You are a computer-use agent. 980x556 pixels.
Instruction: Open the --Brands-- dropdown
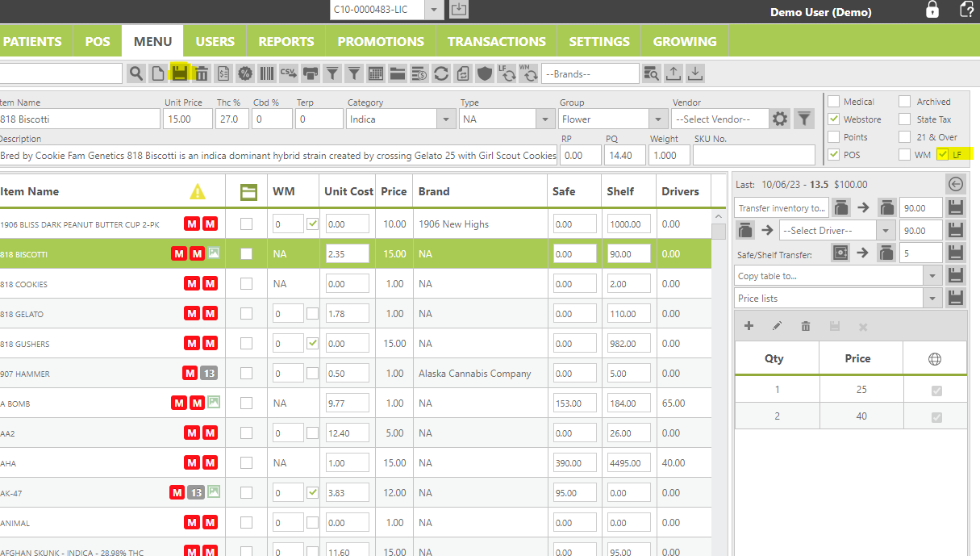coord(590,73)
